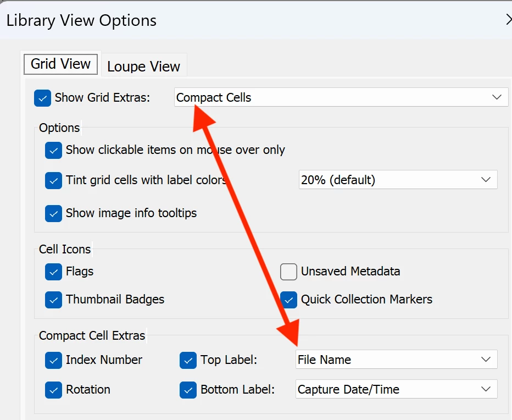Enable the Unsaved Metadata checkbox

[288, 272]
